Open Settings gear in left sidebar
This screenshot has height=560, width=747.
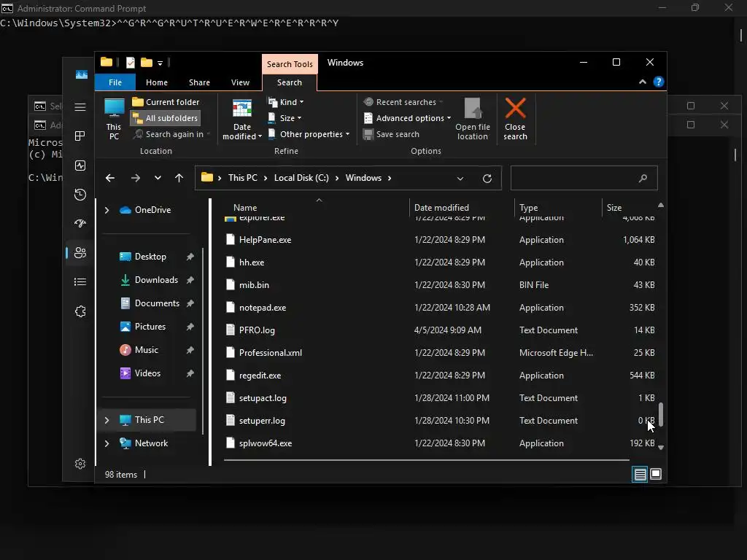80,464
